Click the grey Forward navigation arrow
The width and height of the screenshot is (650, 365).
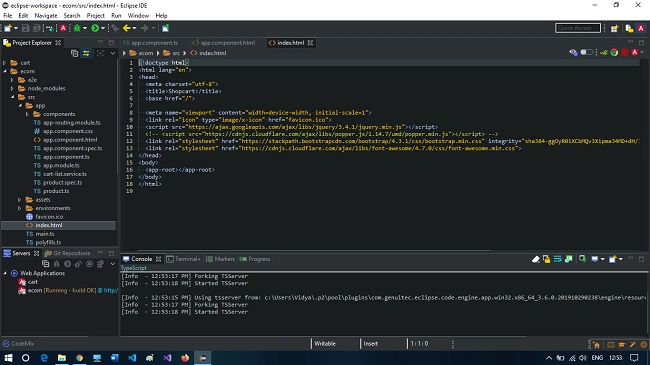tap(144, 28)
